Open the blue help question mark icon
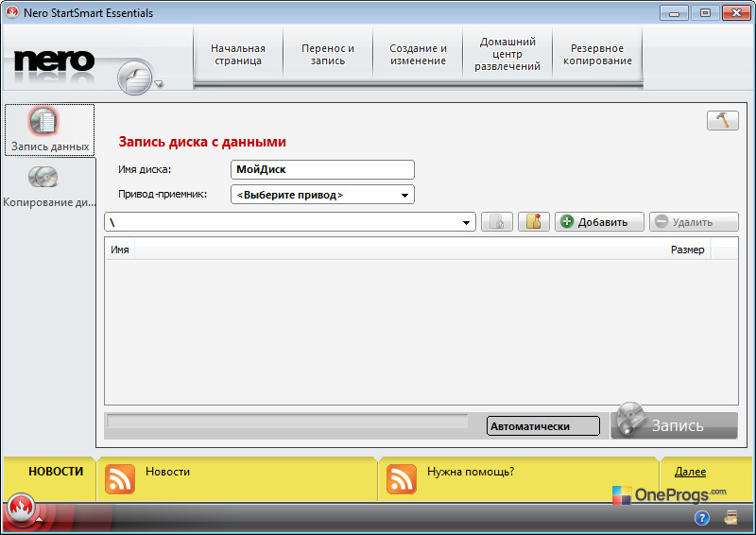 [702, 518]
